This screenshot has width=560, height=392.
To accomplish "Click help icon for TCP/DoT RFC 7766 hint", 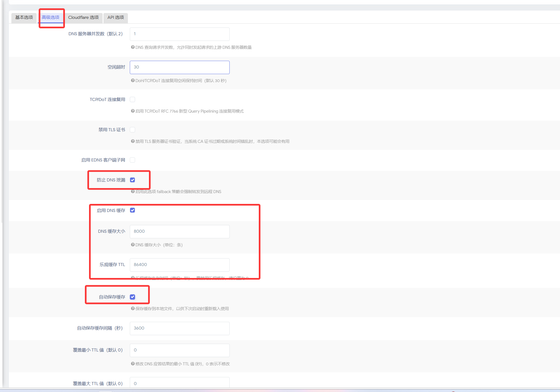I will (133, 111).
